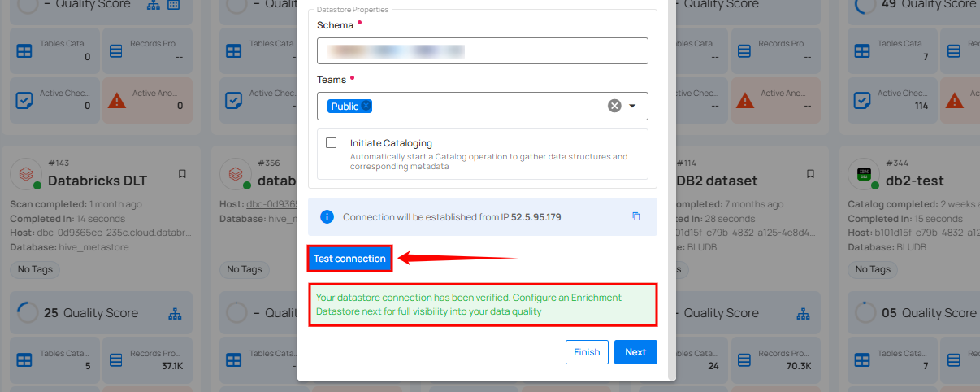Click Active Checks icon showing 114
980x392 pixels.
(x=862, y=100)
